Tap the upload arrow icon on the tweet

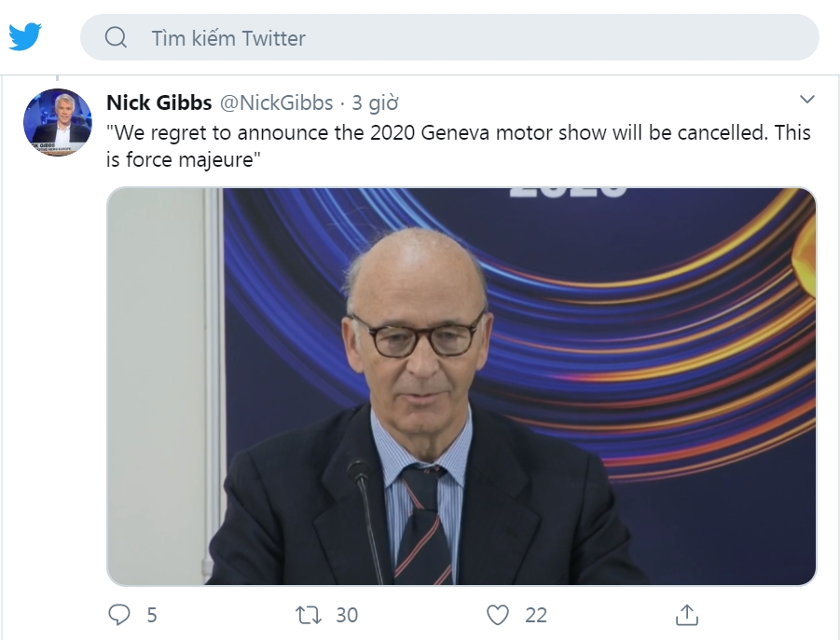point(688,615)
